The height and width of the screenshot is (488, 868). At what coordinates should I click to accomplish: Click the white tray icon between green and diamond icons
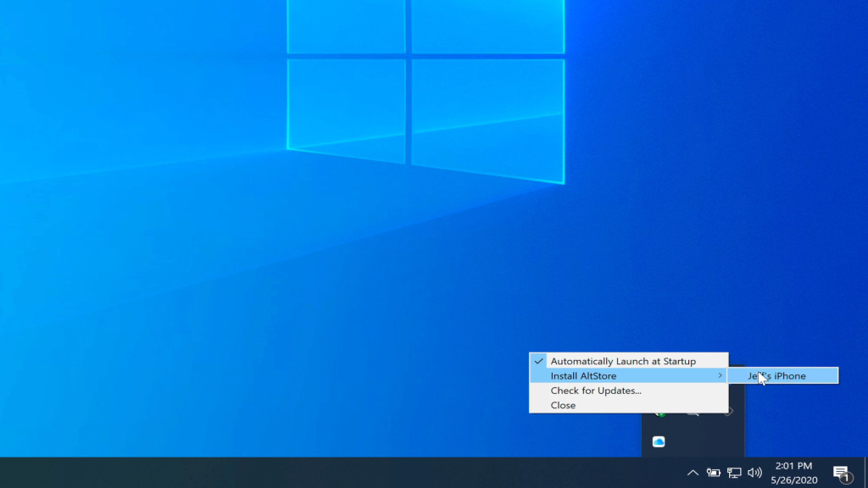[x=693, y=414]
